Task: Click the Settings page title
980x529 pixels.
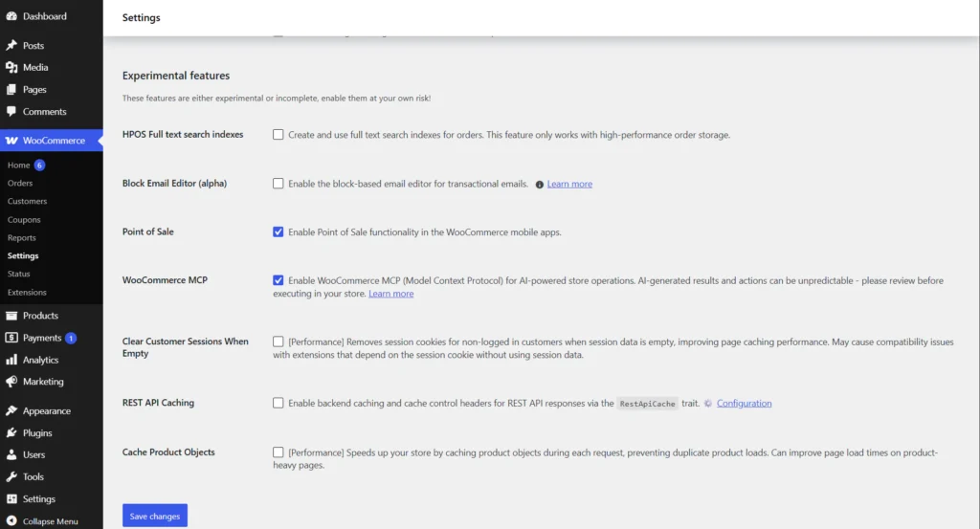Action: (x=142, y=17)
